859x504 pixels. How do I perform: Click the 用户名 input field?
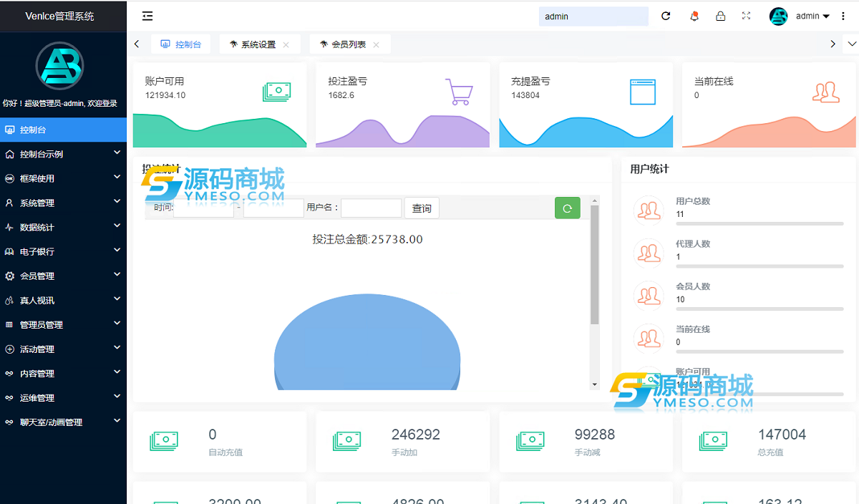coord(371,208)
